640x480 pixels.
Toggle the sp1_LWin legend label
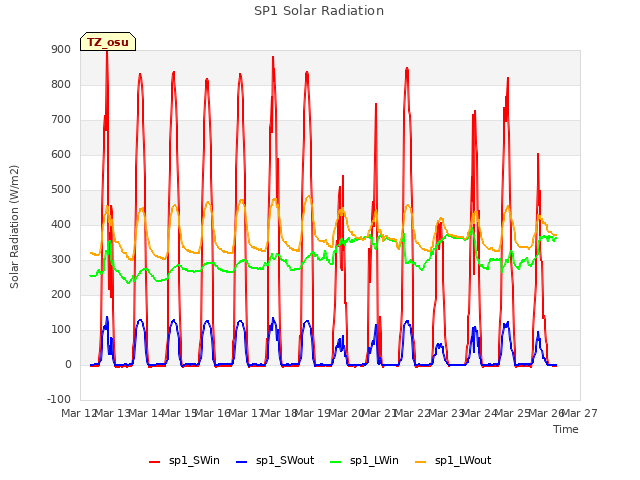374,460
